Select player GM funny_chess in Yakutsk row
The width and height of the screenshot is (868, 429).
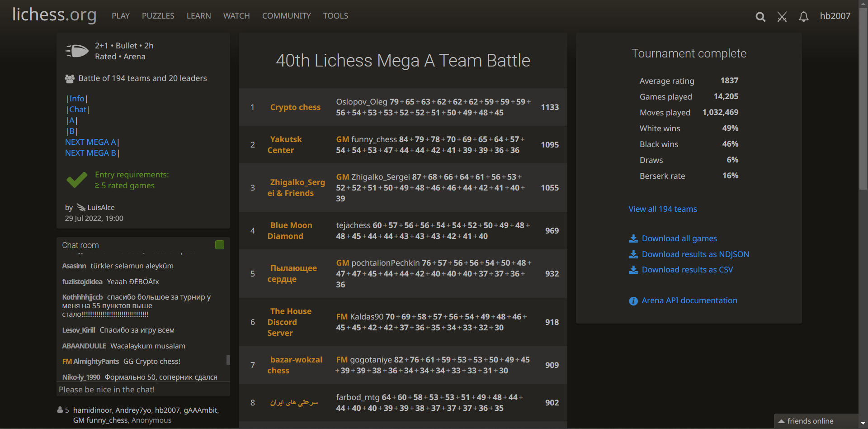point(367,139)
